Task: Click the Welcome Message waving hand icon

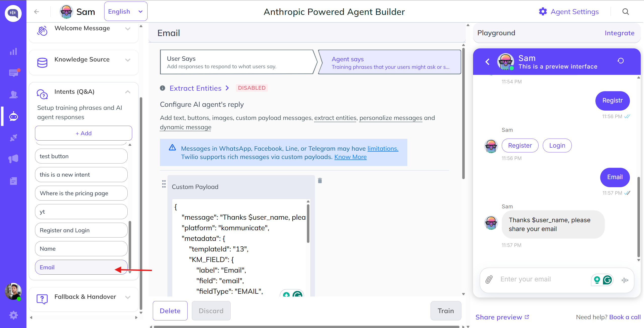Action: click(x=42, y=31)
